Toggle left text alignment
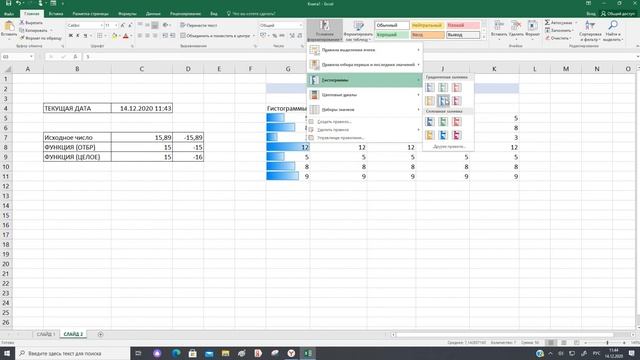The width and height of the screenshot is (640, 360). [140, 36]
